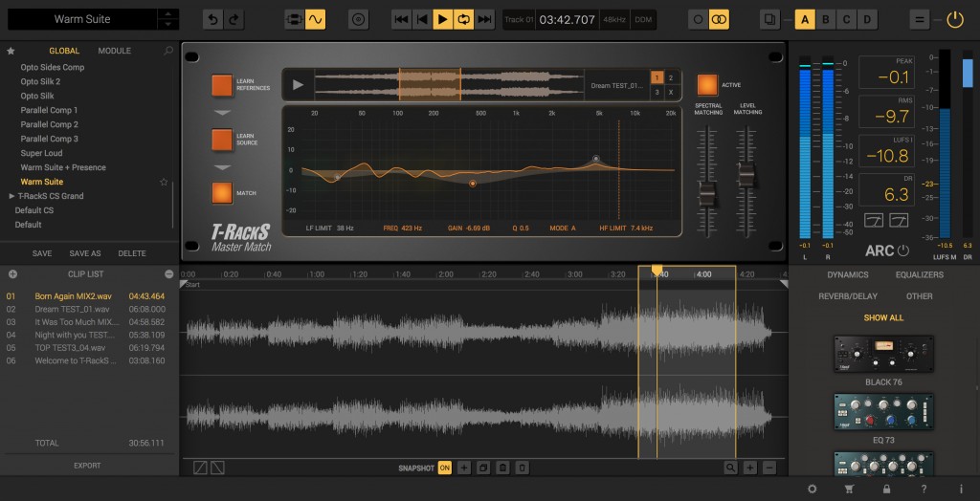Toggle the SNAPSHOT ON switch
Screen dimensions: 980x501
(x=444, y=468)
